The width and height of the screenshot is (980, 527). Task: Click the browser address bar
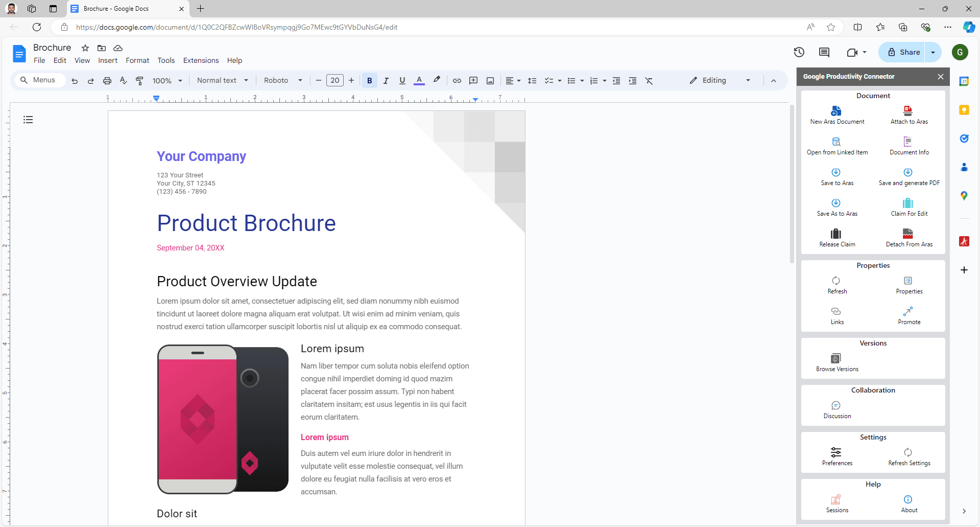[x=434, y=27]
